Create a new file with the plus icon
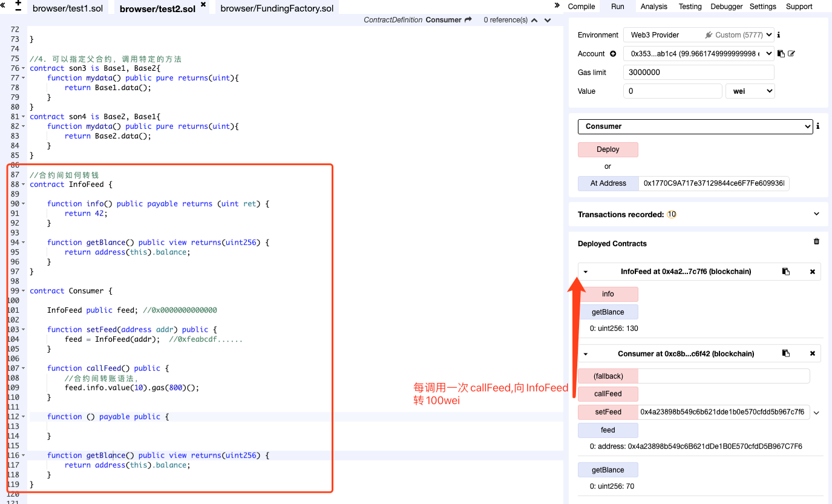 (18, 2)
